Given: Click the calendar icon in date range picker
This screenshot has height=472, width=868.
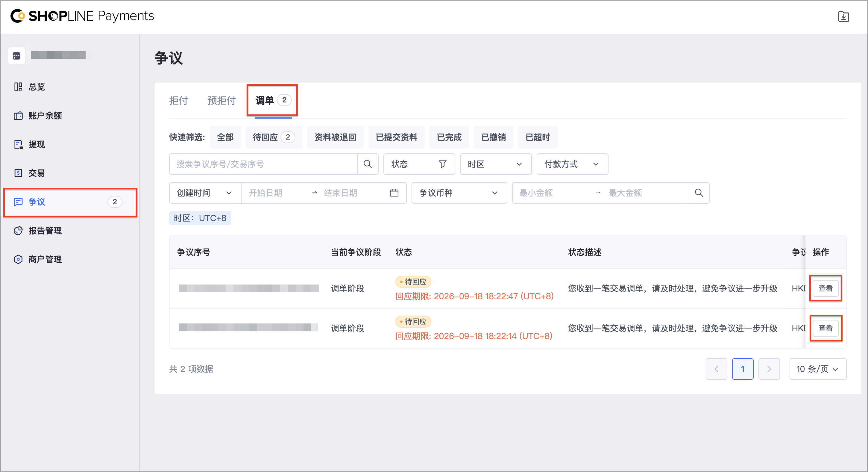Looking at the screenshot, I should [x=394, y=193].
